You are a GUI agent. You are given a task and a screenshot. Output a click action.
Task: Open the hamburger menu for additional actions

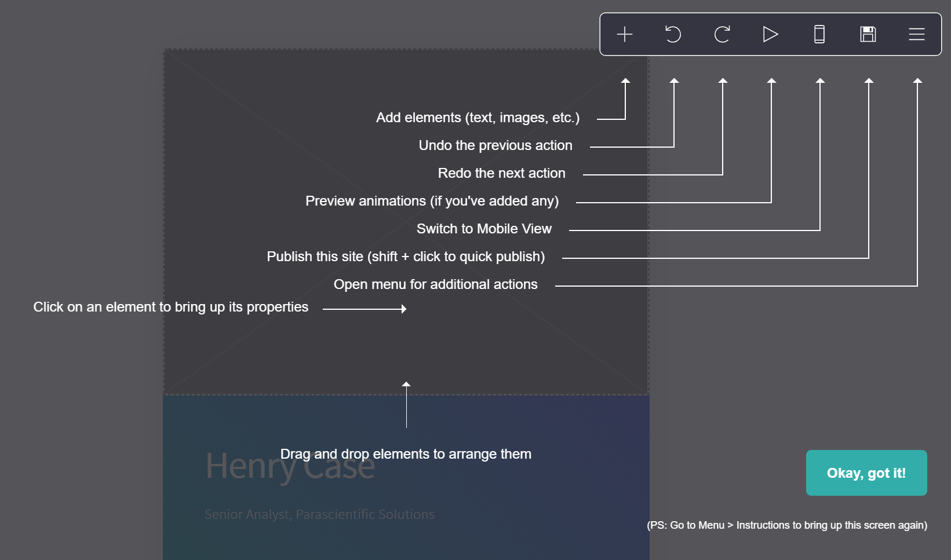(x=916, y=34)
